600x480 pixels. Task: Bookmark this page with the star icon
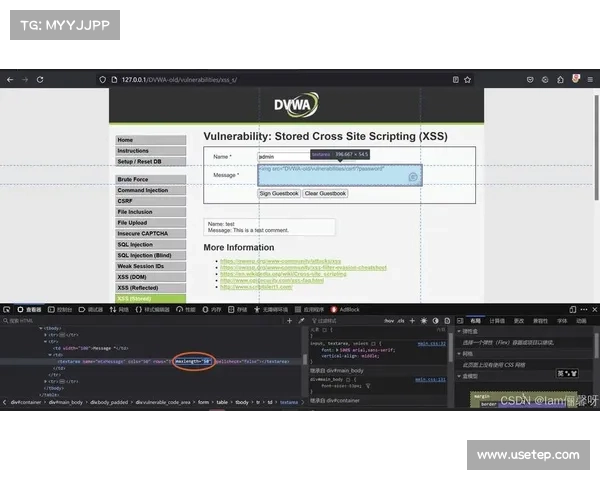(x=467, y=80)
